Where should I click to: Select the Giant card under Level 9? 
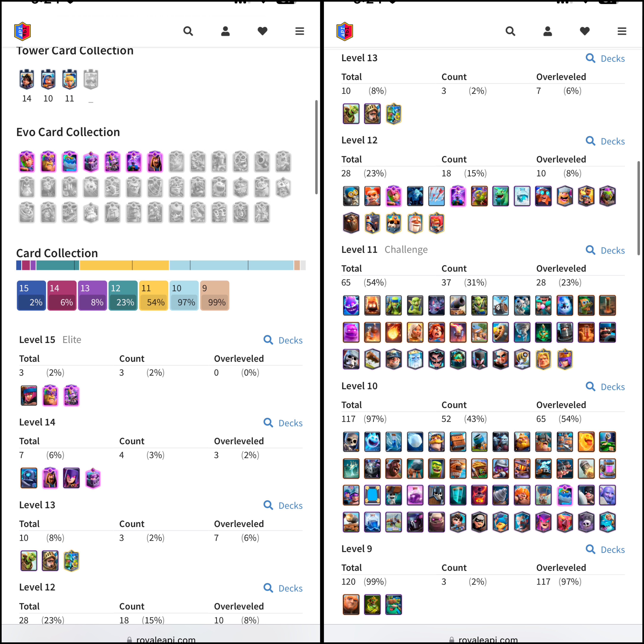click(351, 604)
